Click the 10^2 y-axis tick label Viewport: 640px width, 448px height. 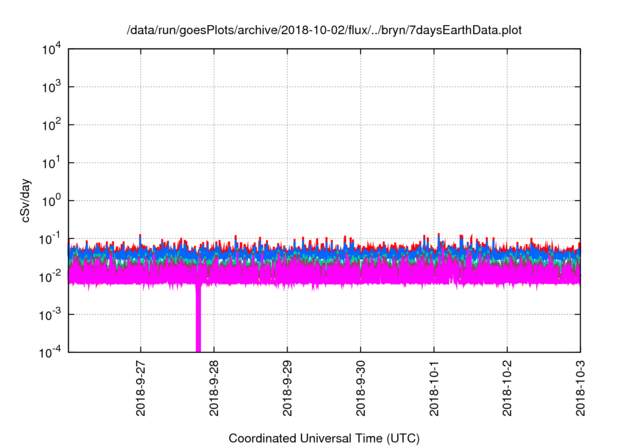pyautogui.click(x=52, y=125)
